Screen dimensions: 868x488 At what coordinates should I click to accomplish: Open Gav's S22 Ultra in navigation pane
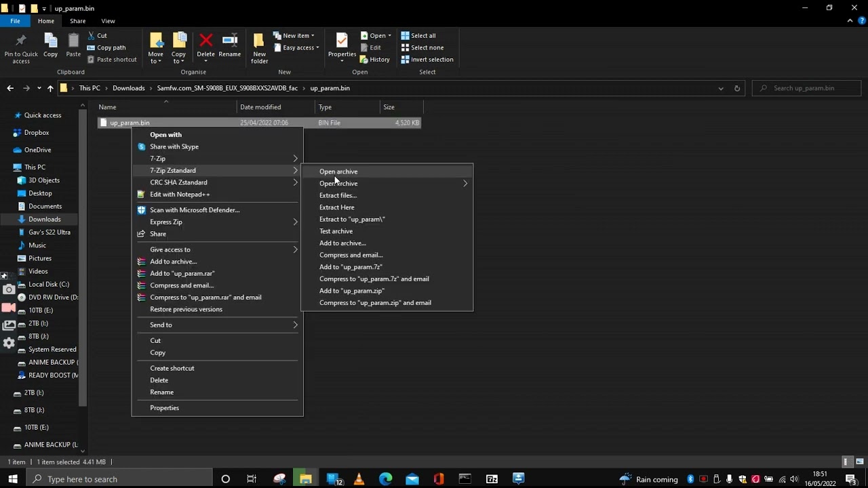49,232
